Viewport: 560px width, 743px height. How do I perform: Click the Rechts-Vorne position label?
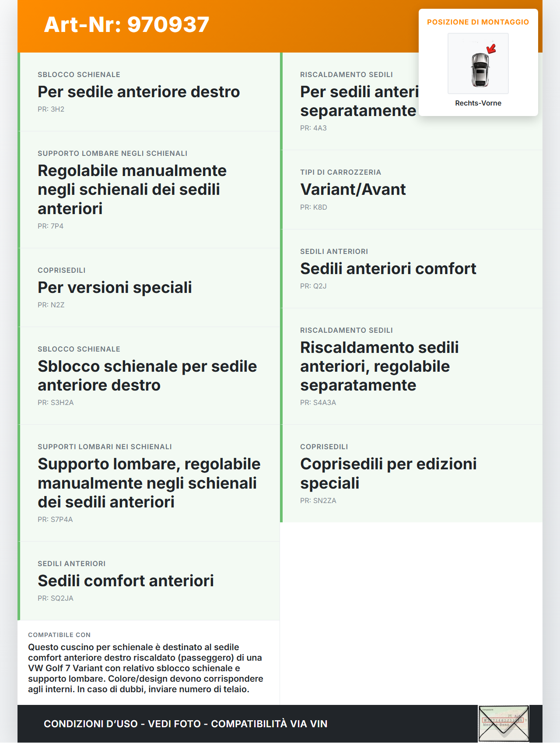point(478,103)
